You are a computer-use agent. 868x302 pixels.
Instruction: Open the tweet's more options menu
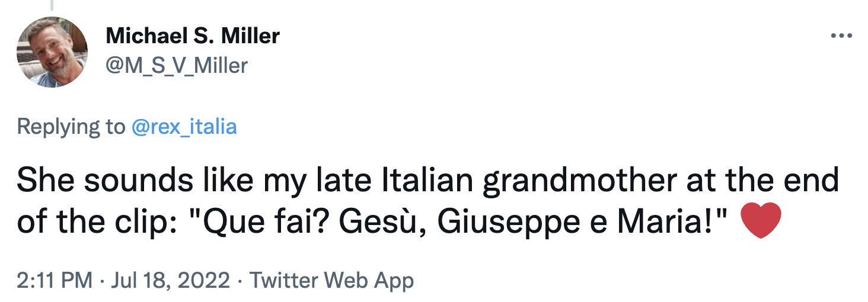point(841,36)
